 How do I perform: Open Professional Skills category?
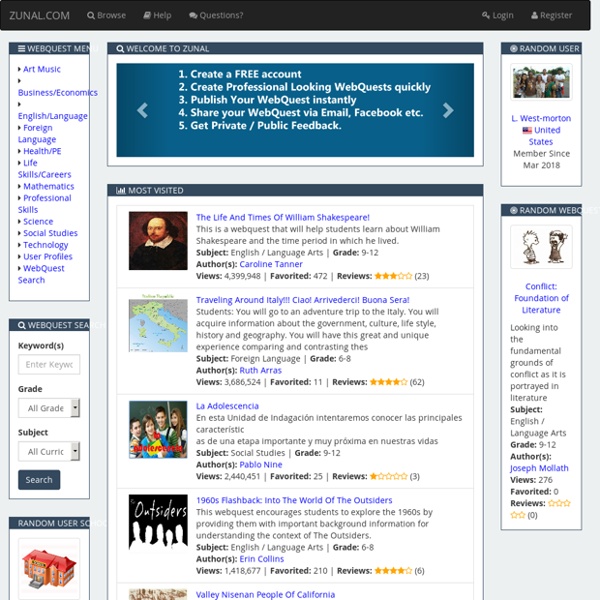(45, 204)
